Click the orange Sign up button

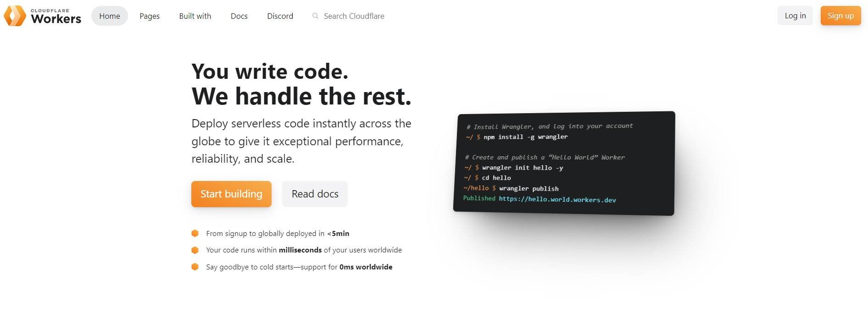[840, 16]
